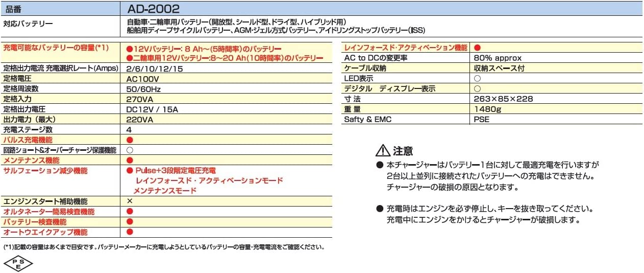Image resolution: width=644 pixels, height=273 pixels.
Task: Click the 263×85×228 dimensions value
Action: coord(504,99)
